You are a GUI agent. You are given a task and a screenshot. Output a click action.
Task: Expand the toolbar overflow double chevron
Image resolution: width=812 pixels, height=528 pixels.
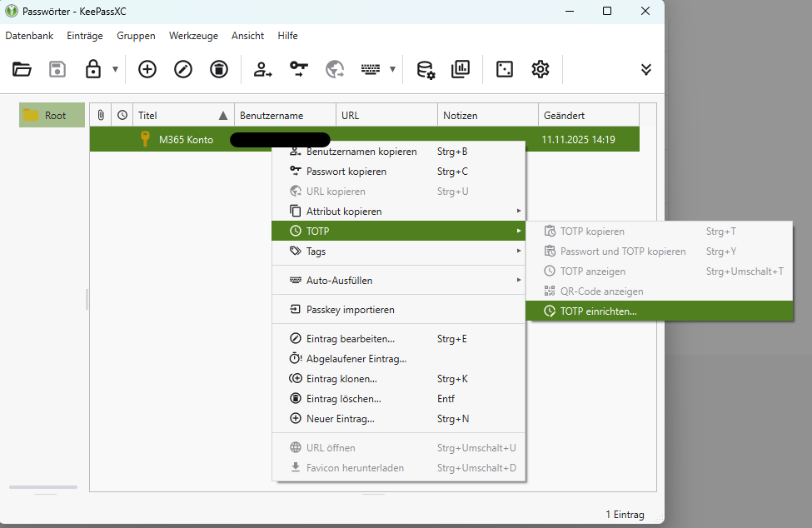click(646, 69)
